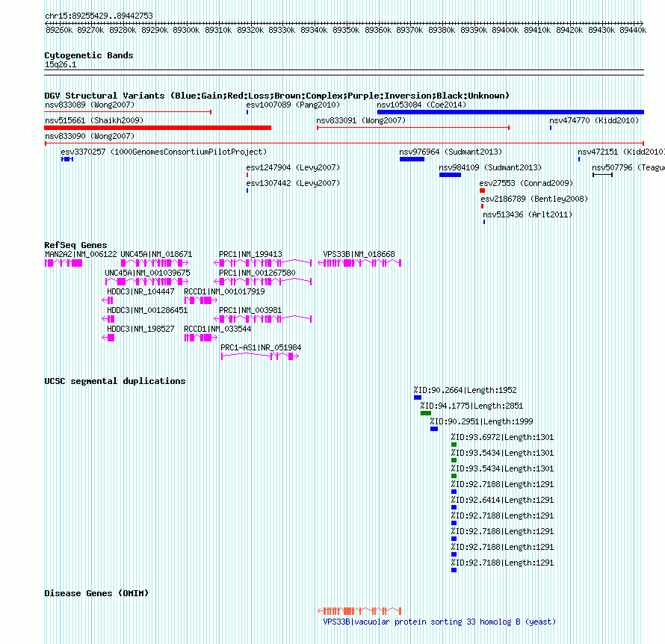Viewport: 665px width, 644px height.
Task: Click the PRC1-AS1|NR_051984 antisense transcript glyph
Action: tap(260, 356)
